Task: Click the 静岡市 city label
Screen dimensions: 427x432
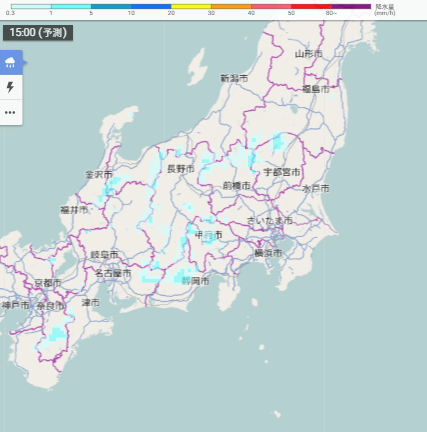Action: click(196, 281)
